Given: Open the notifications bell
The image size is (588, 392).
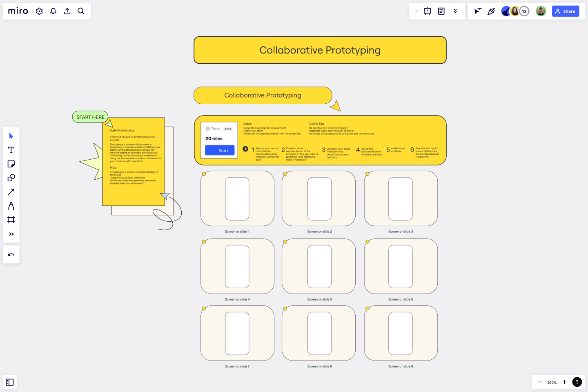Looking at the screenshot, I should [53, 11].
